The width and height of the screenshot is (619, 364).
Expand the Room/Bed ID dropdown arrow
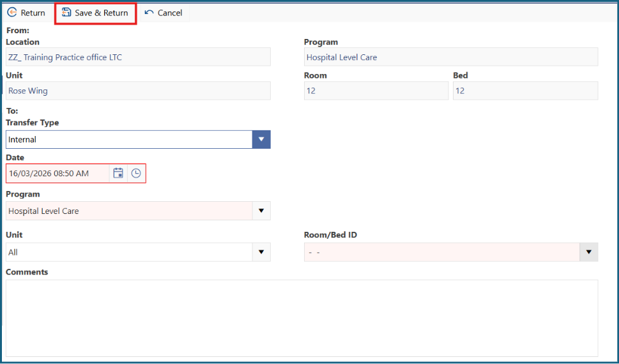pos(588,252)
